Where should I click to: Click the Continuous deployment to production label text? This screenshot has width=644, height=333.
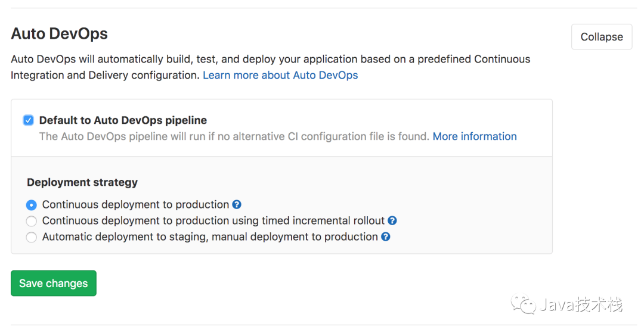135,204
